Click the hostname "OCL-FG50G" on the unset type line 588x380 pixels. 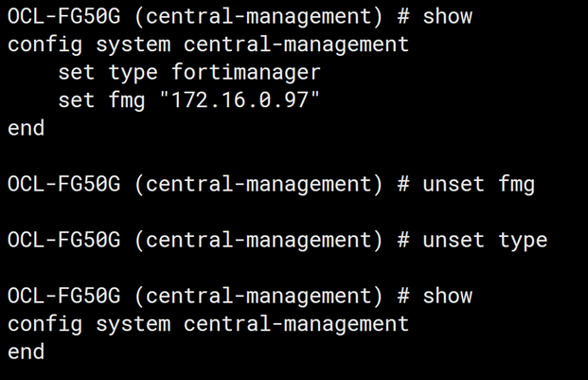(x=63, y=240)
